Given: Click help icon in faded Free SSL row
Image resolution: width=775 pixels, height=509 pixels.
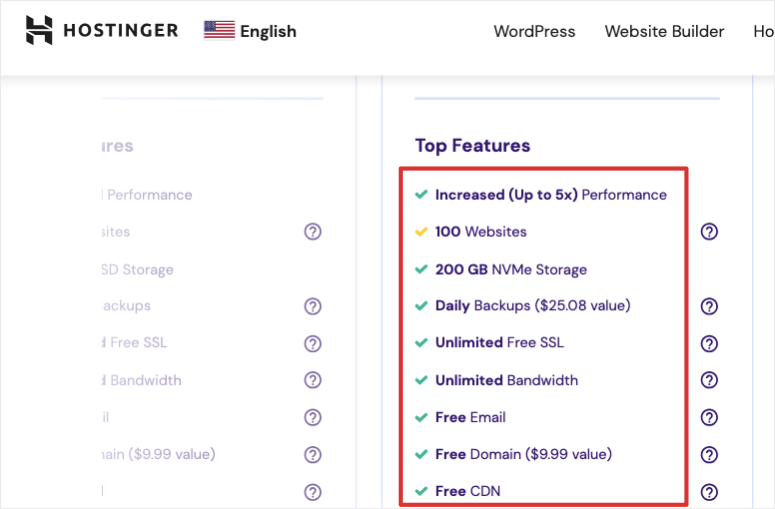Looking at the screenshot, I should 313,343.
